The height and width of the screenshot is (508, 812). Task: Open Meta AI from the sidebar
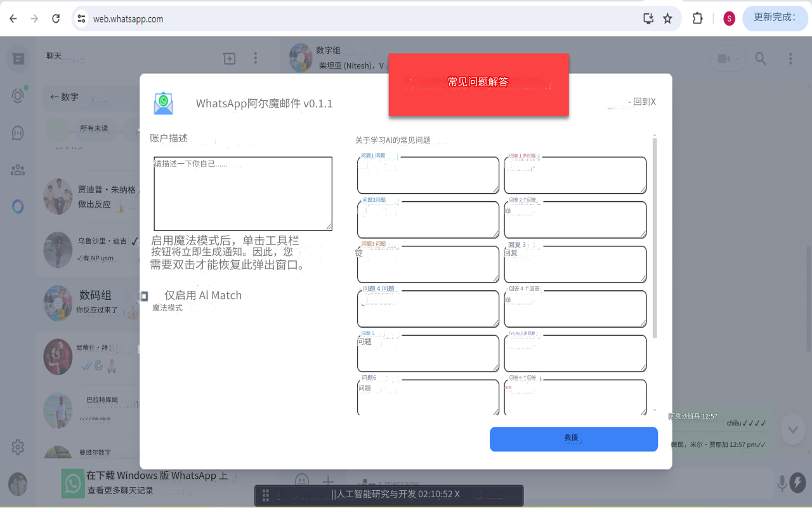coord(18,205)
